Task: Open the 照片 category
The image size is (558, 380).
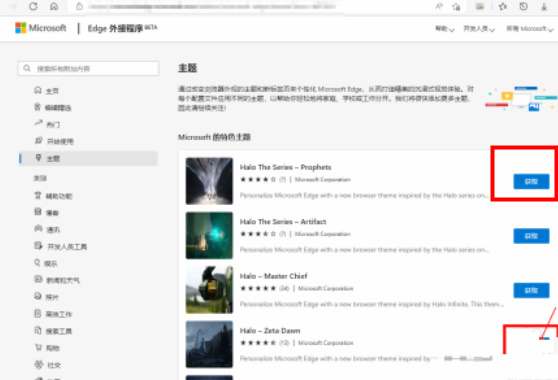Action: 47,297
